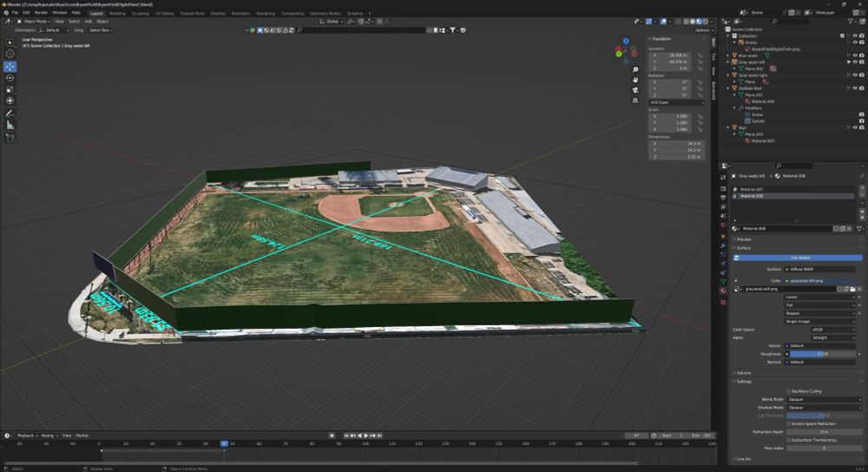Click the viewport zoom magnifier icon
Screen dimensions: 868x472
[x=635, y=69]
